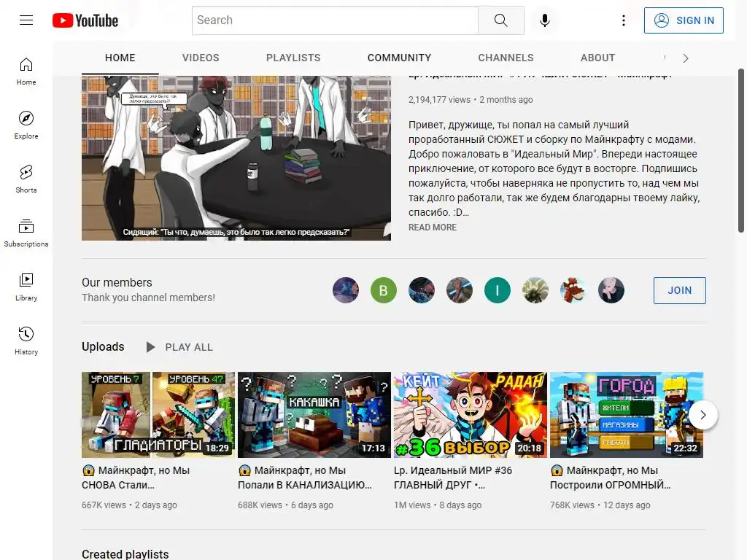This screenshot has width=747, height=560.
Task: Open the hamburger guide menu
Action: (x=26, y=20)
